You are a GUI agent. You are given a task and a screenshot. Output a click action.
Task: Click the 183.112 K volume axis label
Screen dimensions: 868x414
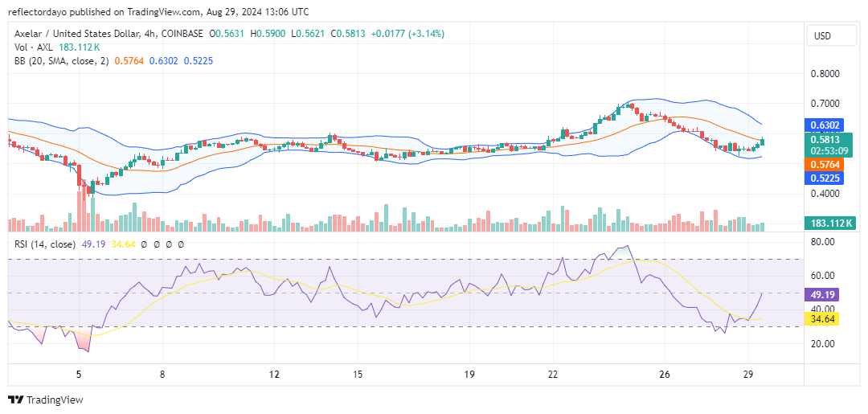829,223
